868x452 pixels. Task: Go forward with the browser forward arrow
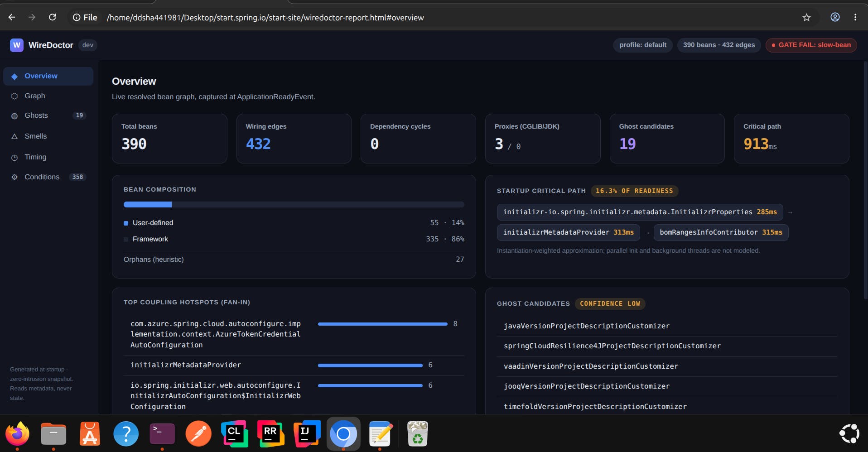32,17
